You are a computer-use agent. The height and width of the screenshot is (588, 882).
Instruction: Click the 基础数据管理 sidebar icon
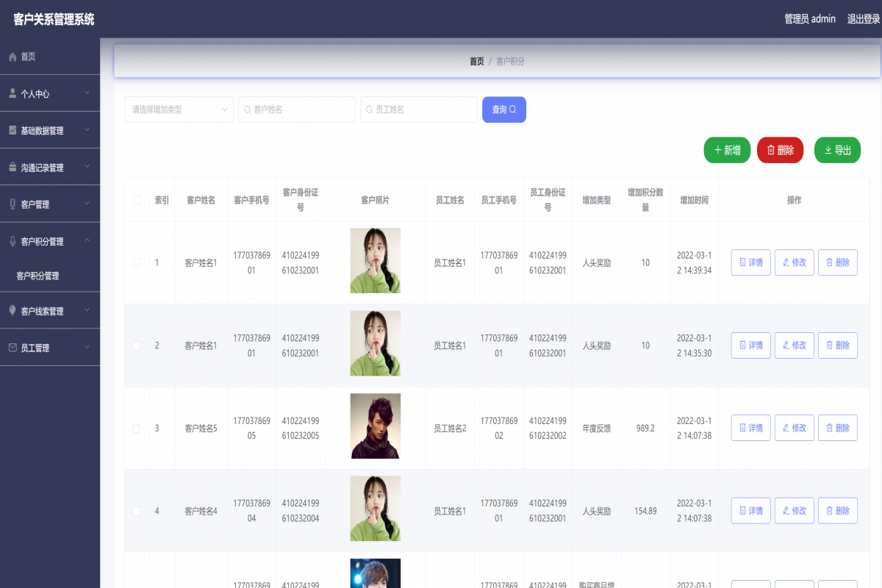[12, 129]
